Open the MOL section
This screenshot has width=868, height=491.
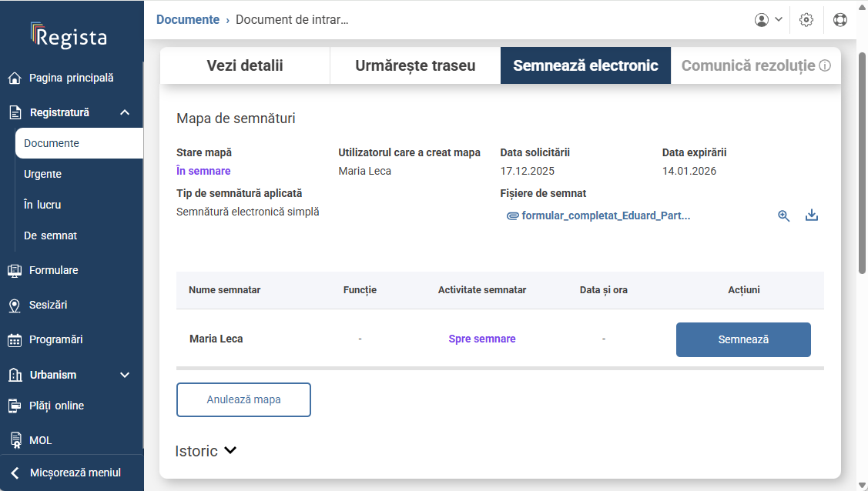[x=40, y=440]
